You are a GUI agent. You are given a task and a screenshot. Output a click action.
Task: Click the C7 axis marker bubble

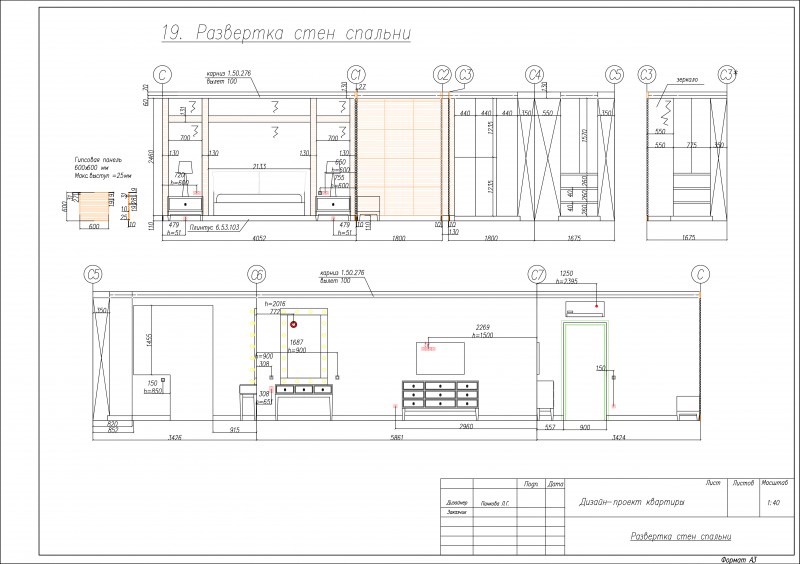(x=537, y=275)
